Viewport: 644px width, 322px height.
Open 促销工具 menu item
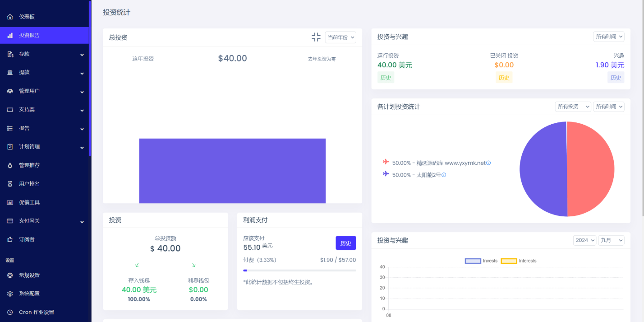point(44,202)
